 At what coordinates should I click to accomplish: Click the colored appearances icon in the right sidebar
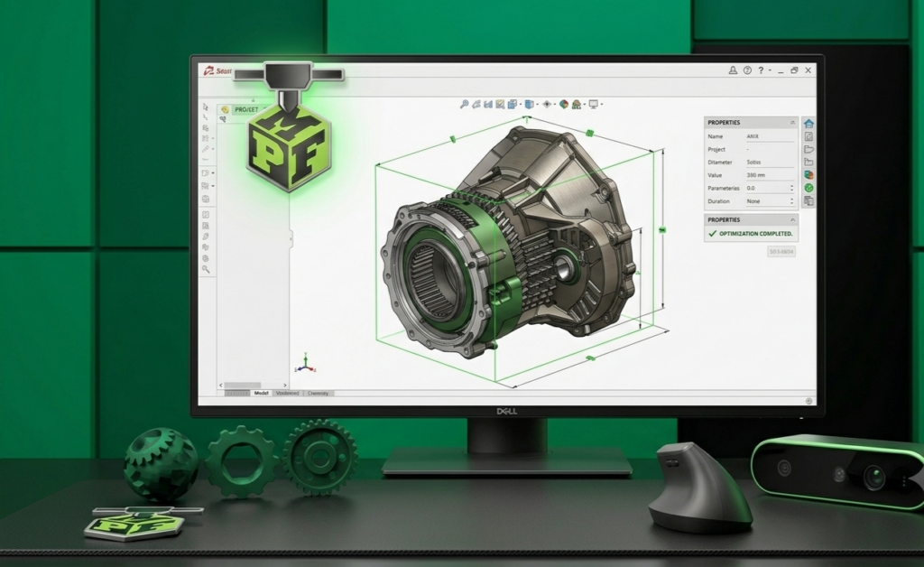809,174
